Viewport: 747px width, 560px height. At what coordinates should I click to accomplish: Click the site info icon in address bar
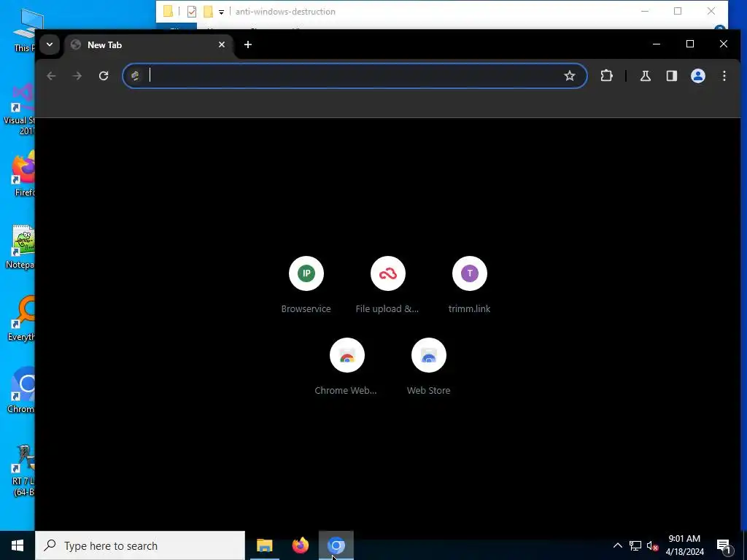135,76
